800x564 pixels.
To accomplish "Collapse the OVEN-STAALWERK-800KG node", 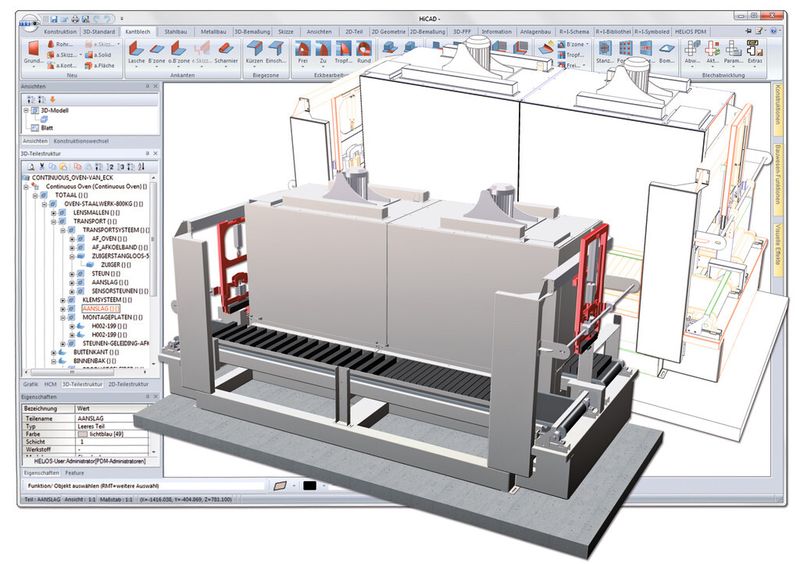I will tap(44, 204).
